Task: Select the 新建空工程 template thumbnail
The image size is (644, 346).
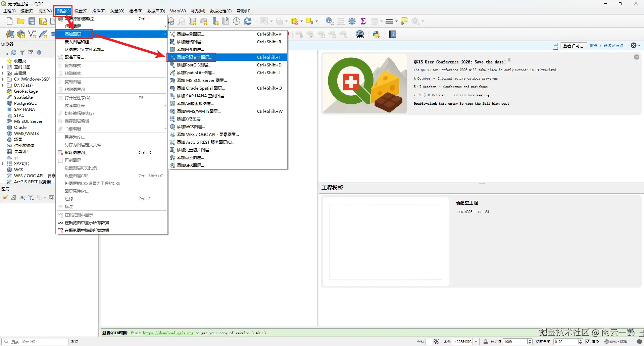Action: point(386,242)
